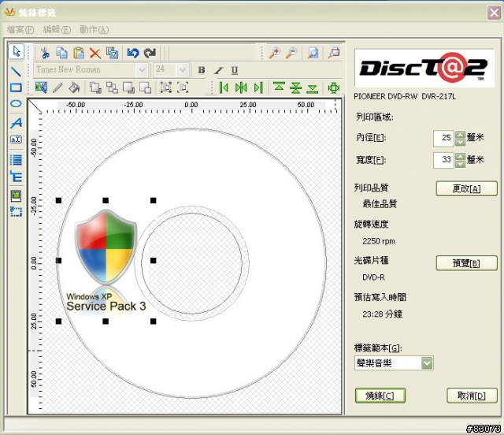Close the label burning window
The height and width of the screenshot is (435, 504).
(x=494, y=13)
